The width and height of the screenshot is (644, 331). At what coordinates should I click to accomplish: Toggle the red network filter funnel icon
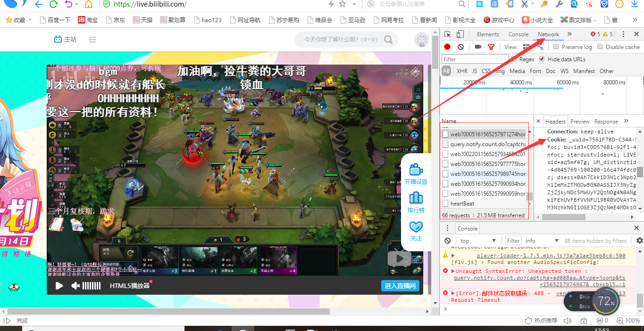(491, 47)
